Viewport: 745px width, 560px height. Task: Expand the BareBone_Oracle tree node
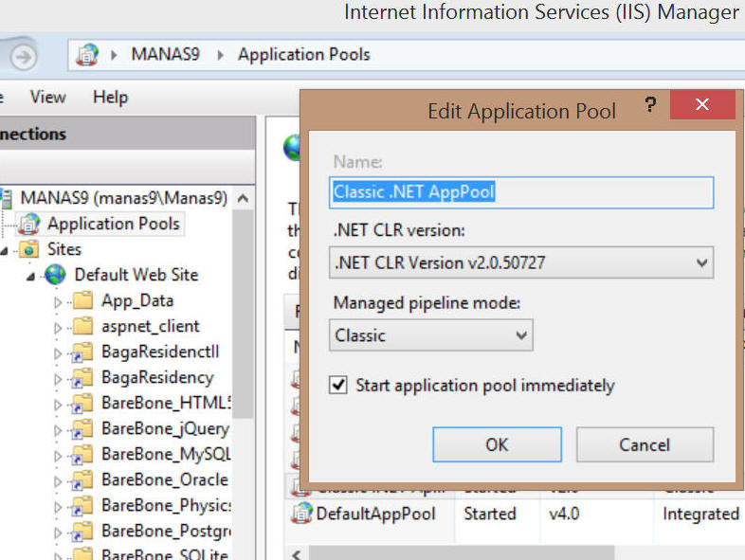58,481
